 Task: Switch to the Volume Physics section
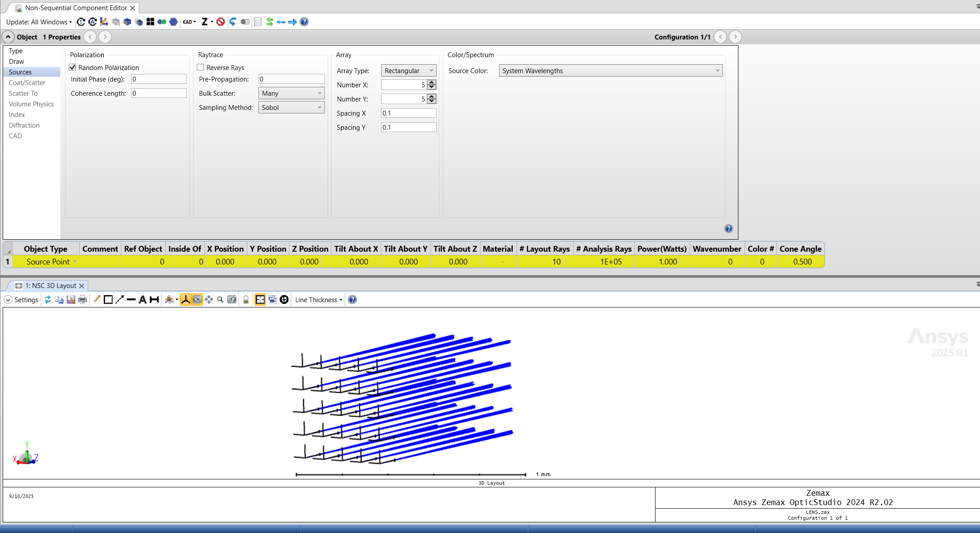[31, 104]
